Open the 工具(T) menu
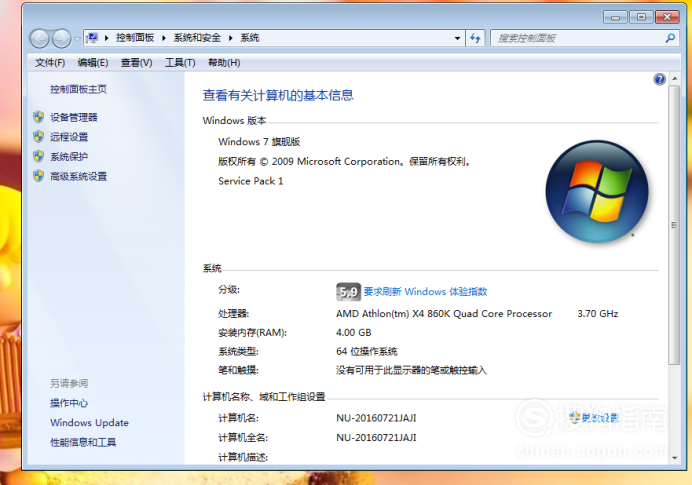This screenshot has height=485, width=692. 180,63
